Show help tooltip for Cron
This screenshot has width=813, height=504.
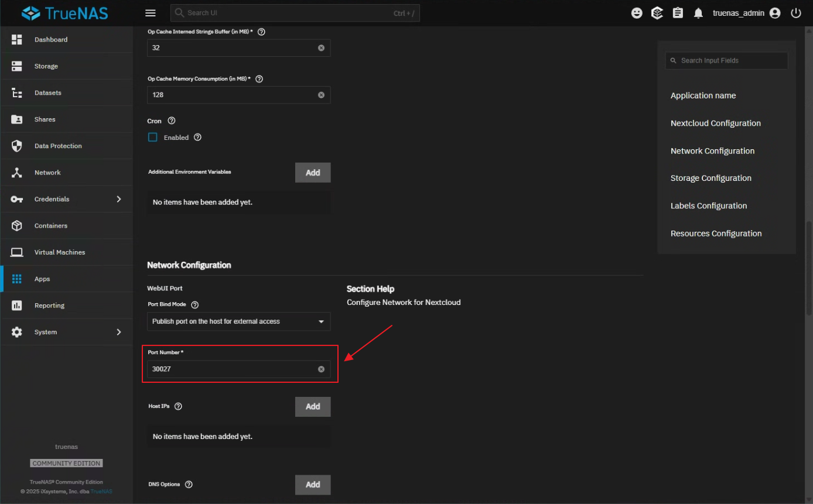point(172,121)
